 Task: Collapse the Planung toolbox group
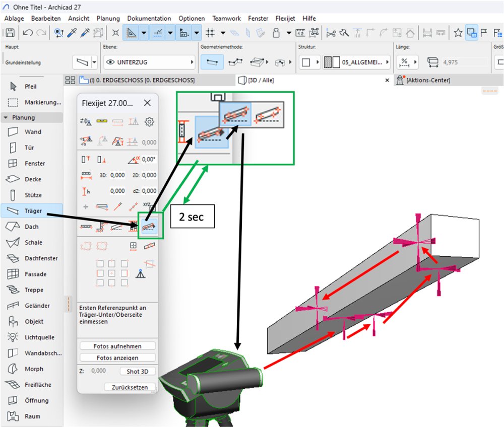[6, 117]
